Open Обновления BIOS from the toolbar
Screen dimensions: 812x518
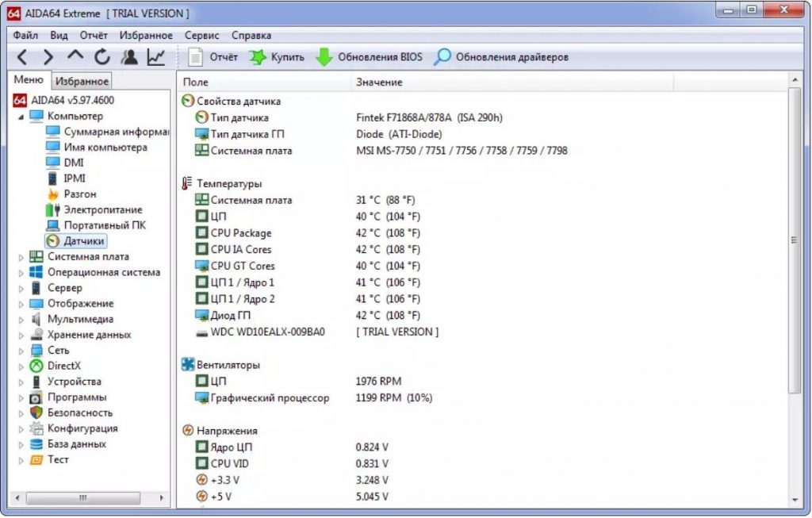(370, 57)
